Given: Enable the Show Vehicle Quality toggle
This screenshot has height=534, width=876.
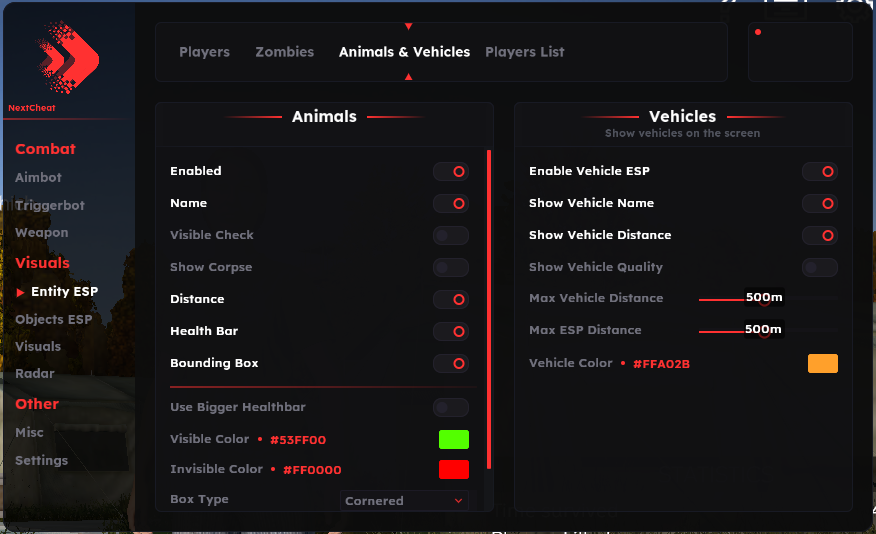Looking at the screenshot, I should point(820,268).
